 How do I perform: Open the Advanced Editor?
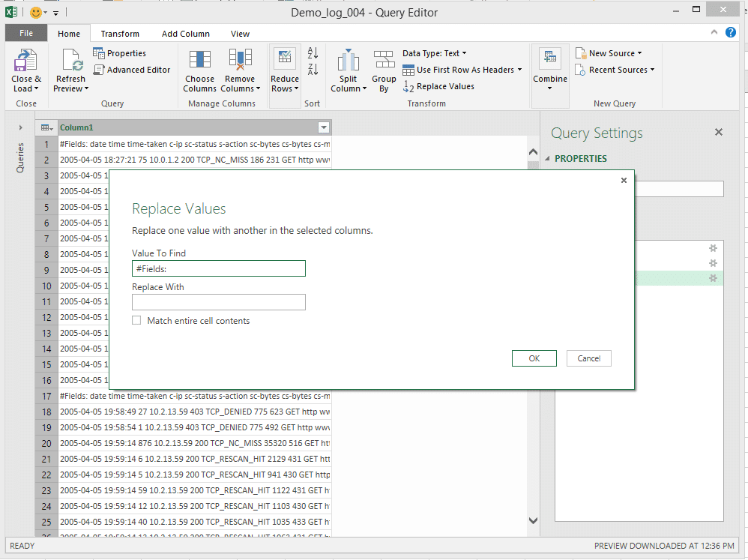(132, 70)
